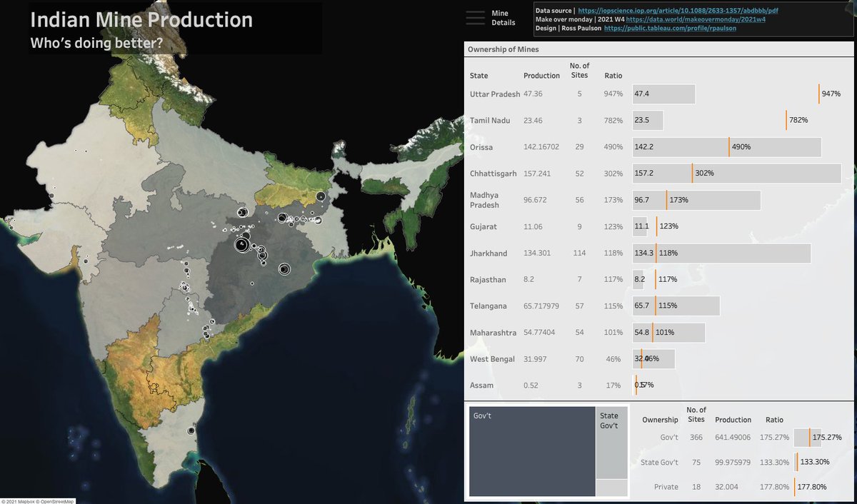Select the Jharkhand 134.3 production bar
The height and width of the screenshot is (504, 857).
pyautogui.click(x=721, y=253)
